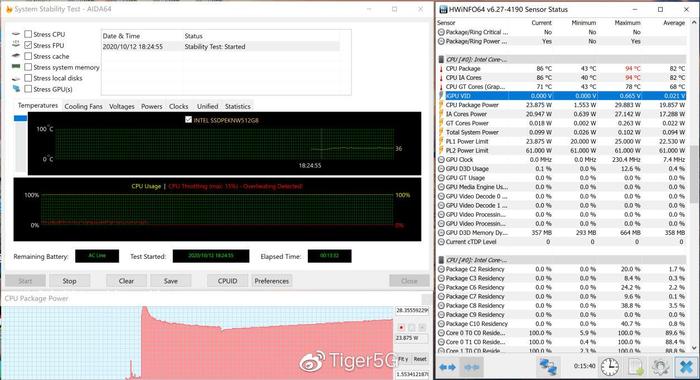Uncheck the Stress FPU checkbox
The height and width of the screenshot is (380, 700).
[x=28, y=45]
